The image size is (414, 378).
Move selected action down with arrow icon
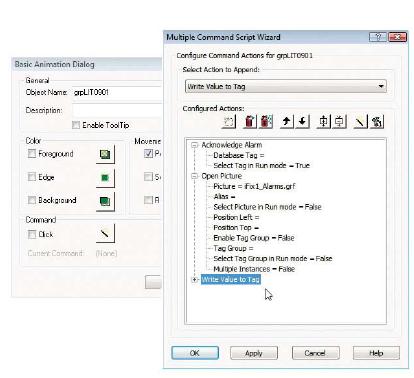click(303, 122)
